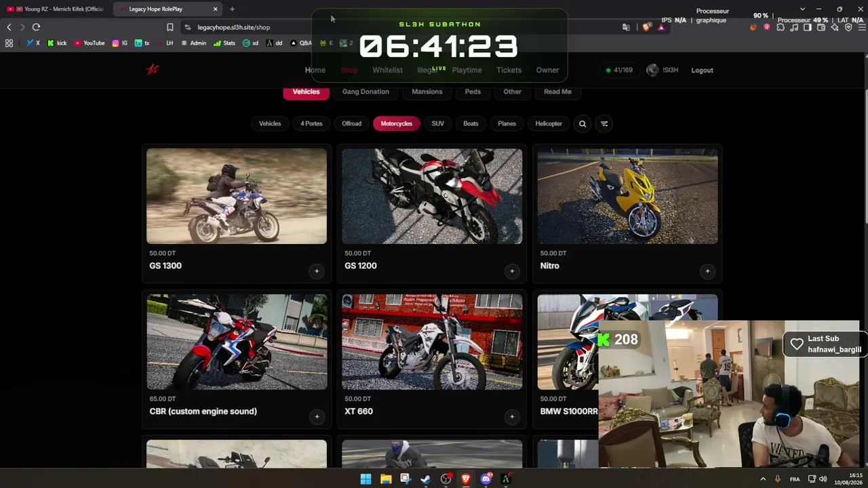Add Nitro scooter to cart with plus
Viewport: 868px width, 488px height.
[x=707, y=271]
